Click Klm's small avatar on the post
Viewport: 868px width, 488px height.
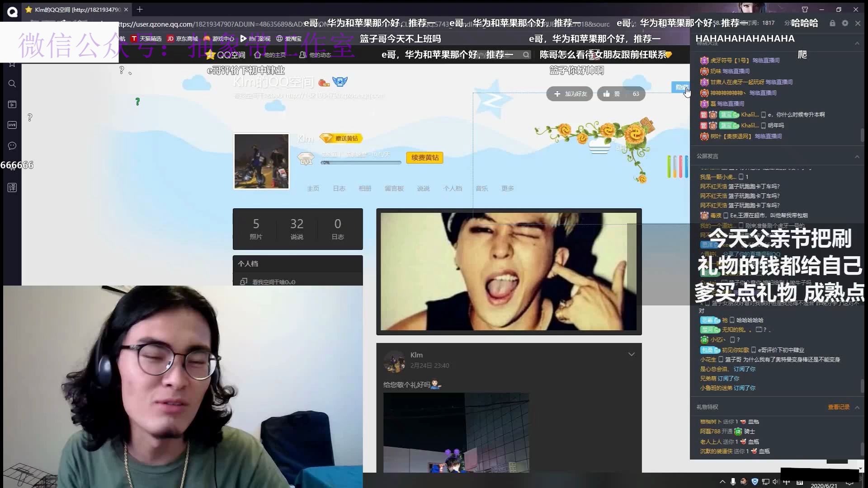click(x=395, y=361)
